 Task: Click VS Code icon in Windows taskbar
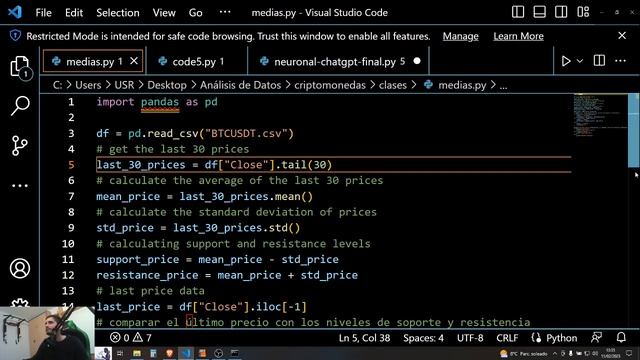click(186, 353)
